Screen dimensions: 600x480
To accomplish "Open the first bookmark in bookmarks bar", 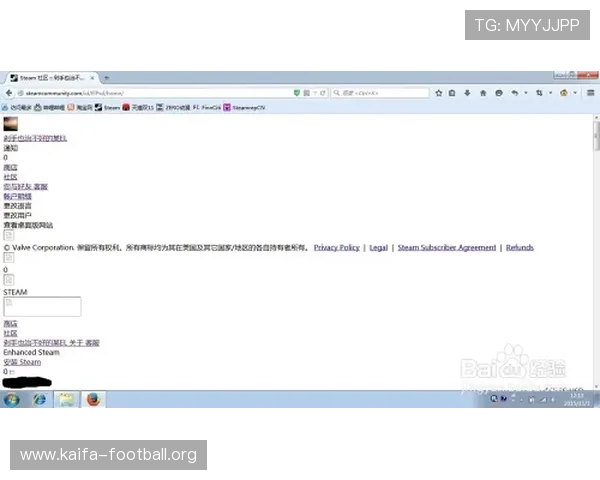I will pos(17,108).
